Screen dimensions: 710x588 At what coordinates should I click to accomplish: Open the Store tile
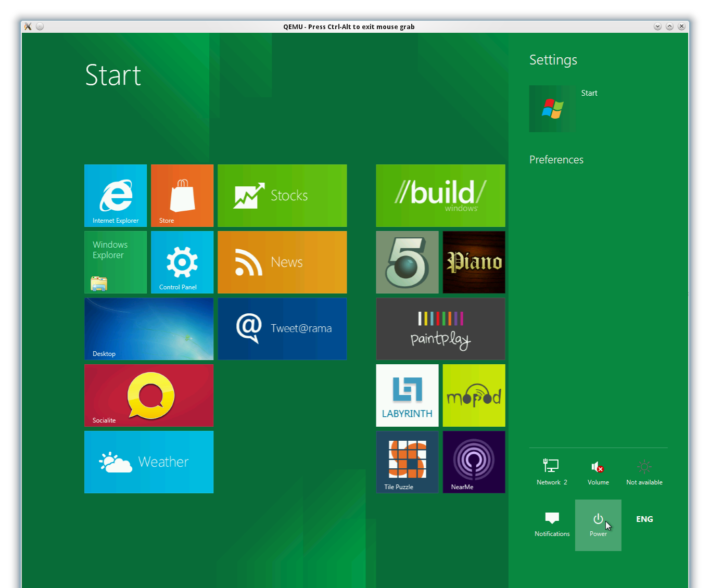[182, 196]
